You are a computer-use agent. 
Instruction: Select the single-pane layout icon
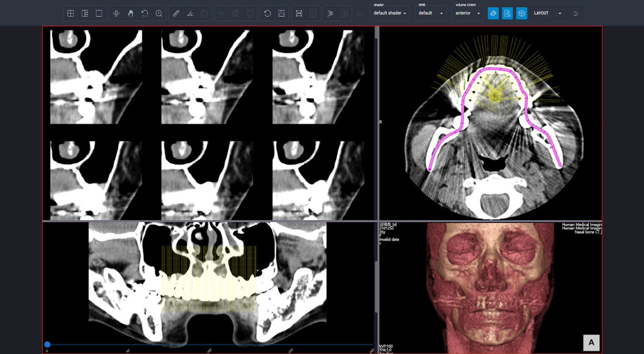pyautogui.click(x=99, y=13)
